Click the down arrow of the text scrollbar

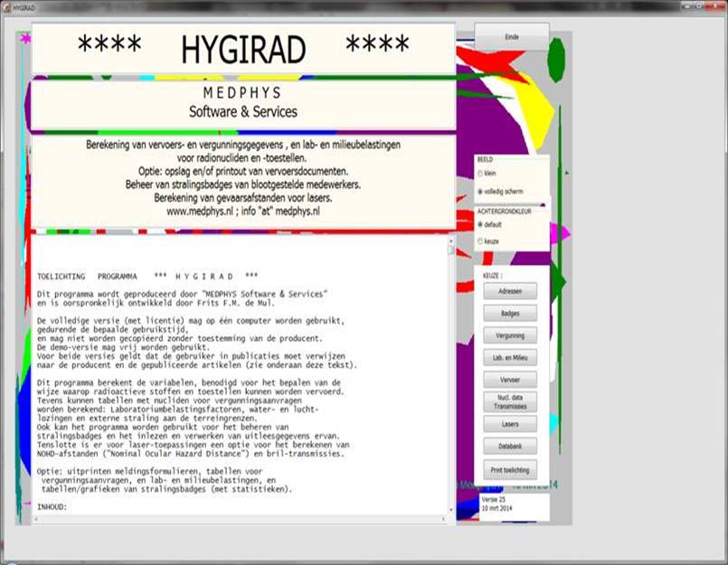[450, 510]
